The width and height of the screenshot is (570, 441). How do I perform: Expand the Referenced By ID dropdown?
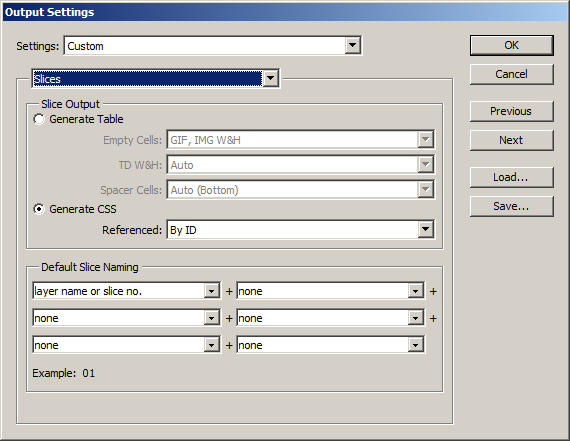[425, 230]
